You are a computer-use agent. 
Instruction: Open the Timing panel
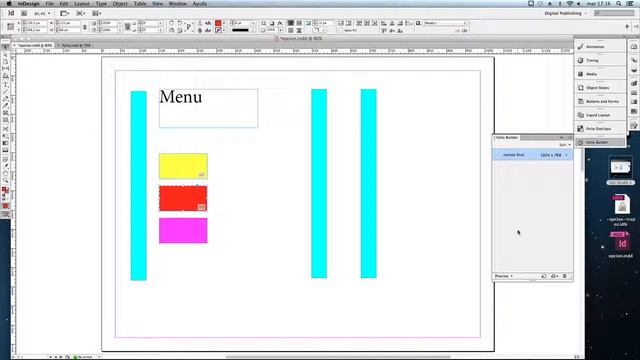(x=600, y=60)
